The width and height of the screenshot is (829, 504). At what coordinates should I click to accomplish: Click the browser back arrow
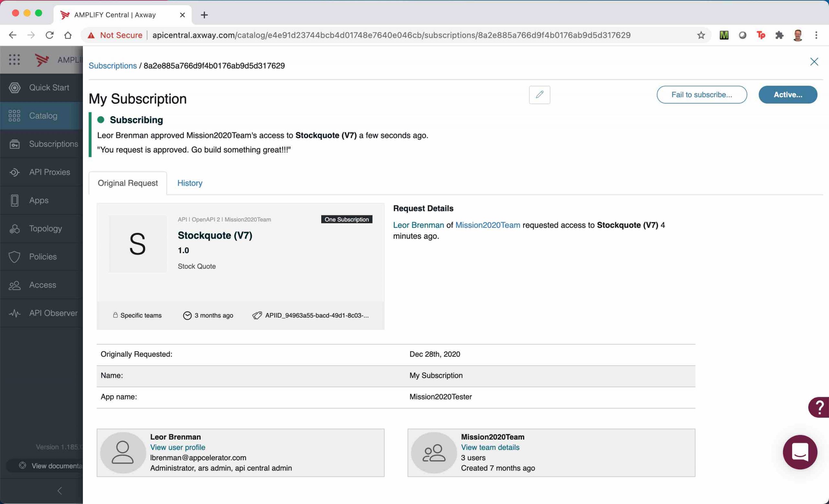[x=12, y=35]
